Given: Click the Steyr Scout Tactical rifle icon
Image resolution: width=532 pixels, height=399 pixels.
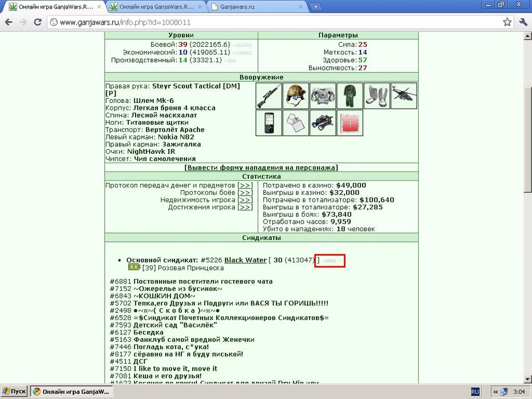Looking at the screenshot, I should pyautogui.click(x=269, y=96).
